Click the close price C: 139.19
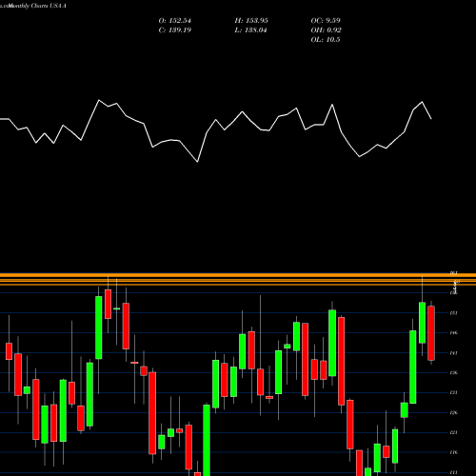The image size is (476, 476). [175, 30]
